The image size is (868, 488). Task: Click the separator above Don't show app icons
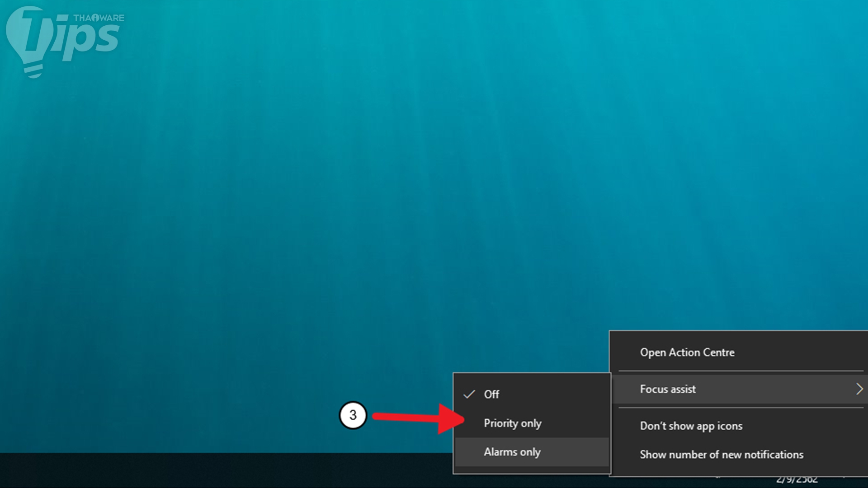(741, 408)
